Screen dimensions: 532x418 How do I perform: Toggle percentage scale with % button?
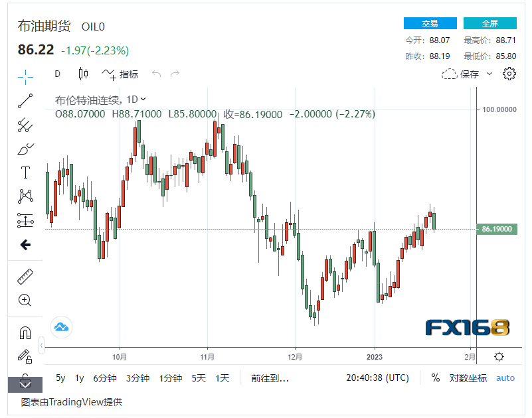[436, 378]
